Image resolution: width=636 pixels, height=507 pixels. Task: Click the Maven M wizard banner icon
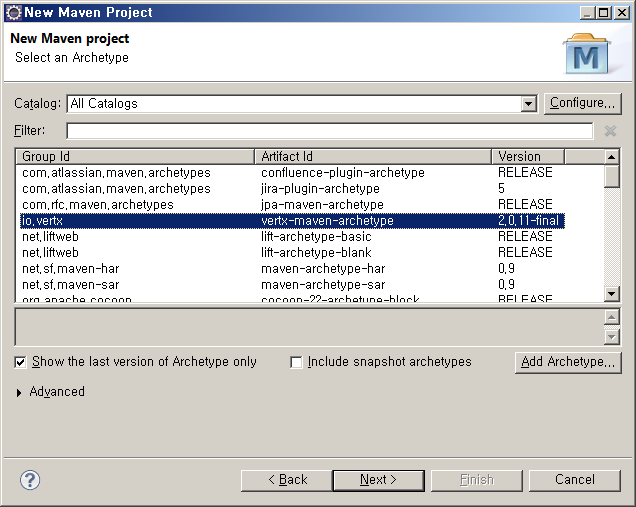[587, 54]
